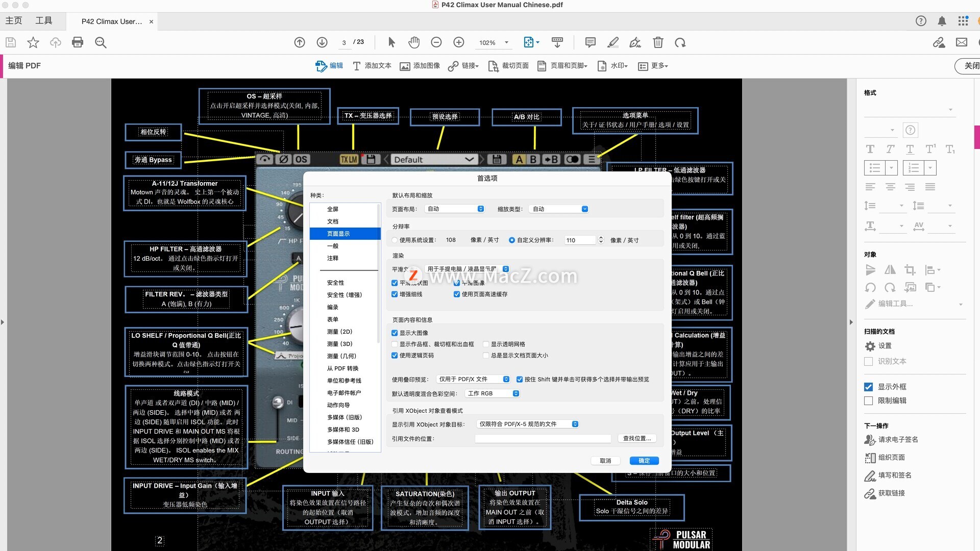This screenshot has width=980, height=551.
Task: Expand the More dropdown in edit toolbar
Action: point(653,66)
